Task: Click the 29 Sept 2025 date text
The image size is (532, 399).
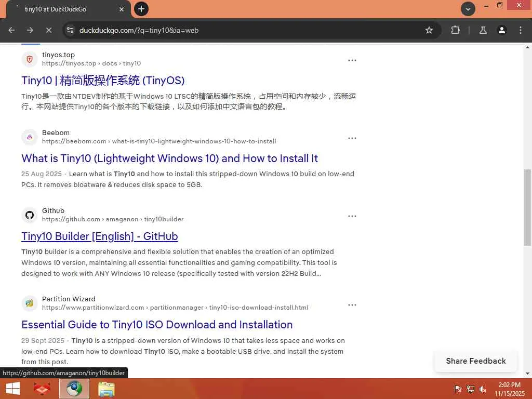Action: (43, 341)
